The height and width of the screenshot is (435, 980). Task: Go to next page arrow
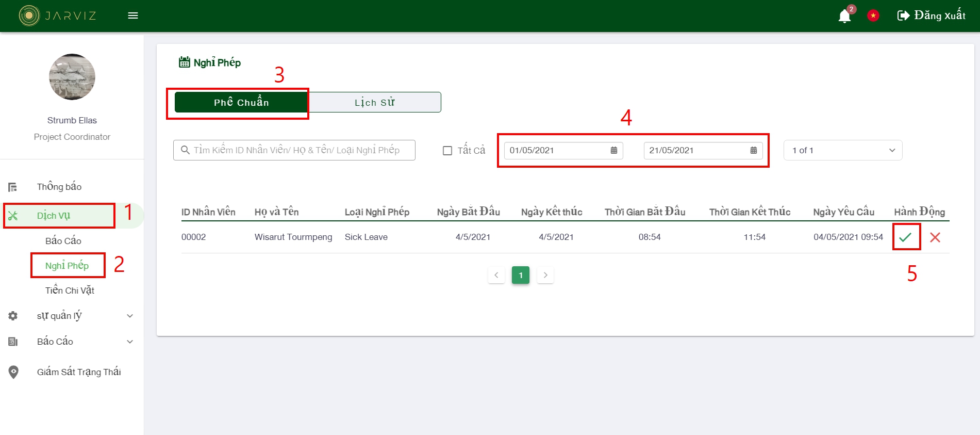pos(545,275)
